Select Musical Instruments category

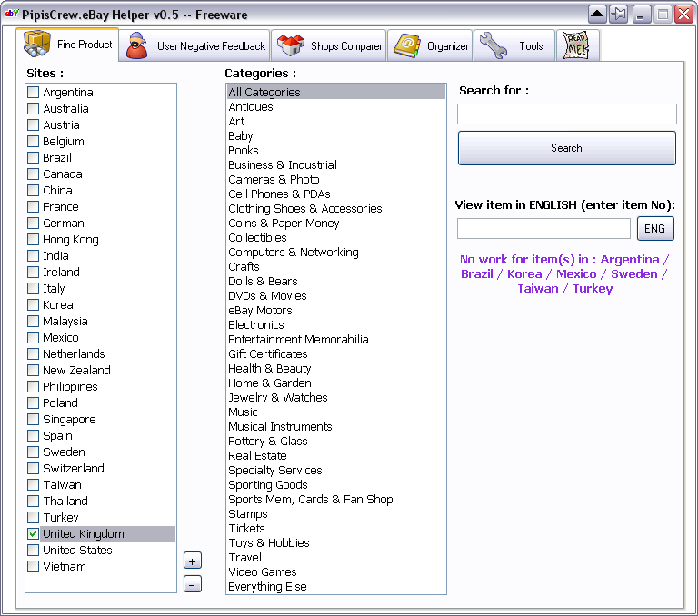tap(336, 426)
